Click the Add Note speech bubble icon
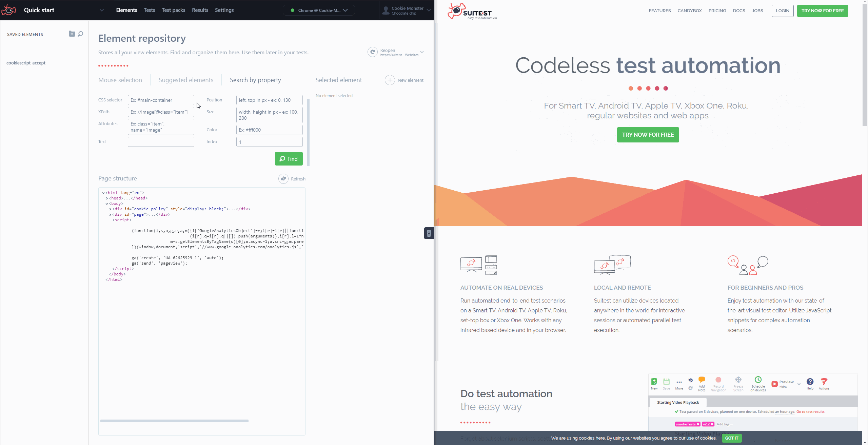 (702, 380)
